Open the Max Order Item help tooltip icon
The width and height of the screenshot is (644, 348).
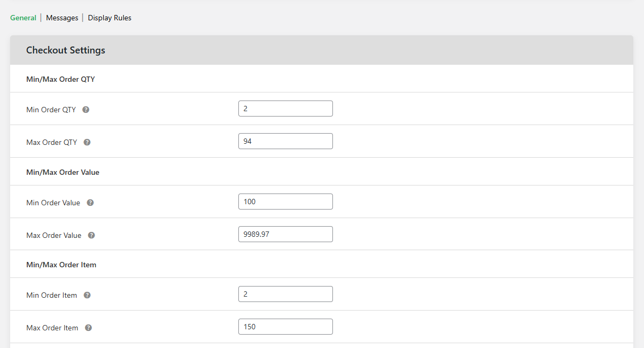point(88,327)
